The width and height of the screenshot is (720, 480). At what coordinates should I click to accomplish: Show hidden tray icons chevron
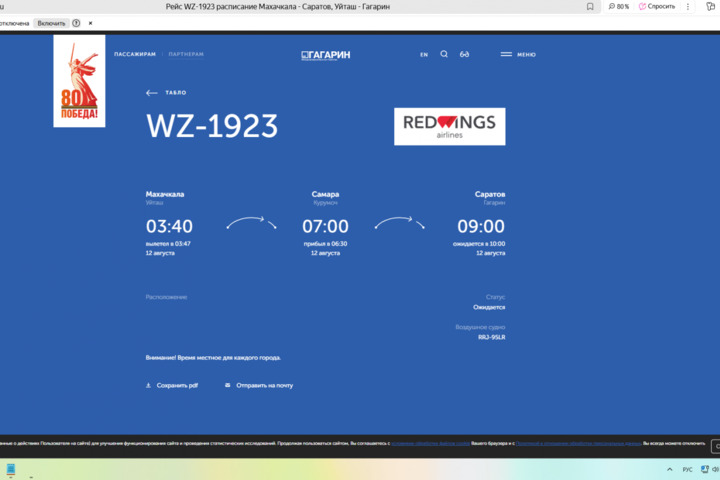(x=669, y=469)
